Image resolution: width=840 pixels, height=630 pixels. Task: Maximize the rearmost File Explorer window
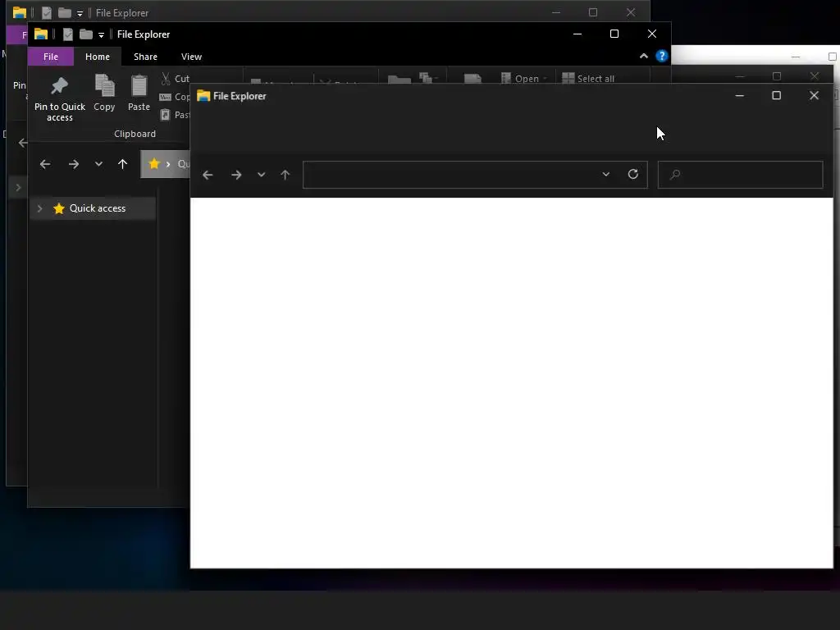pos(593,12)
